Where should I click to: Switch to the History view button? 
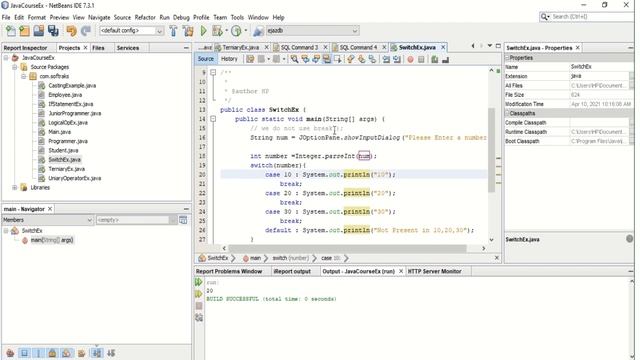[x=229, y=59]
